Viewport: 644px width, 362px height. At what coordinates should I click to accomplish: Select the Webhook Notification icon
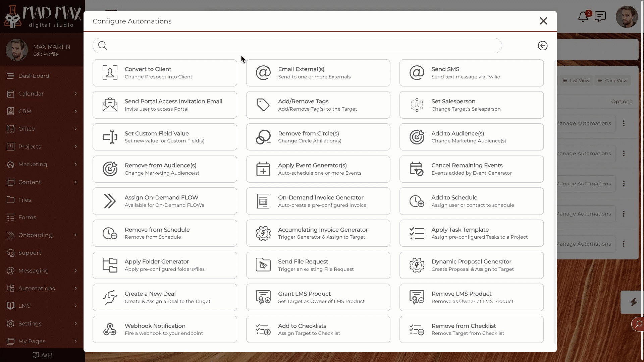110,329
